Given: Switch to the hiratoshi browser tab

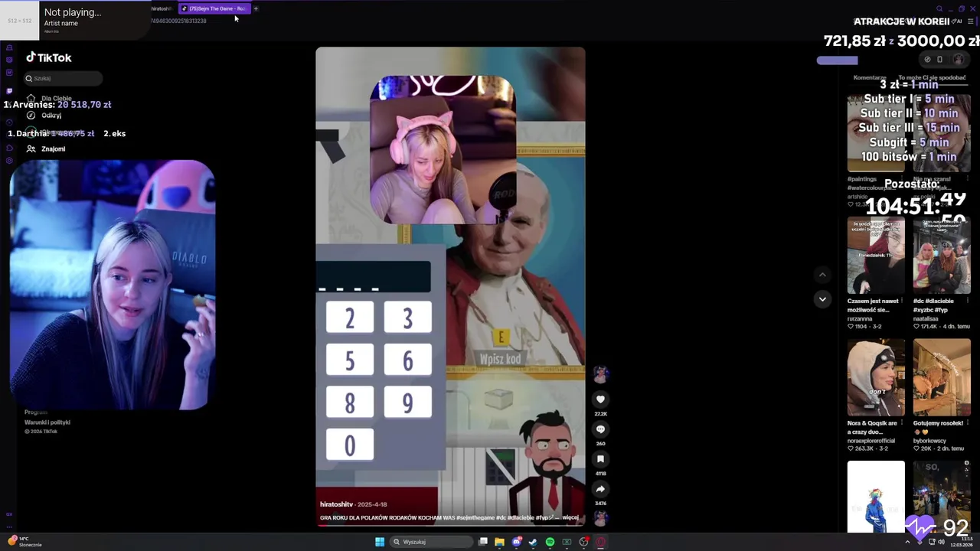Looking at the screenshot, I should 161,8.
